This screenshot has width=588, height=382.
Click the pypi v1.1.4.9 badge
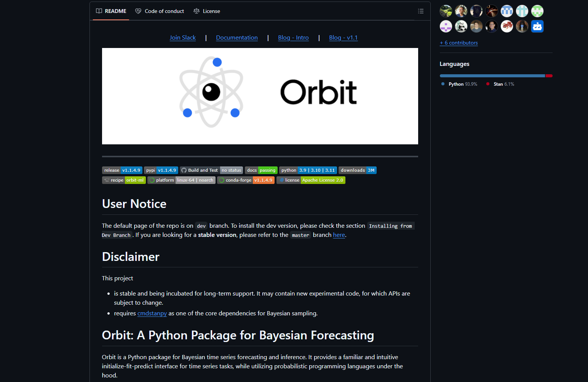161,170
